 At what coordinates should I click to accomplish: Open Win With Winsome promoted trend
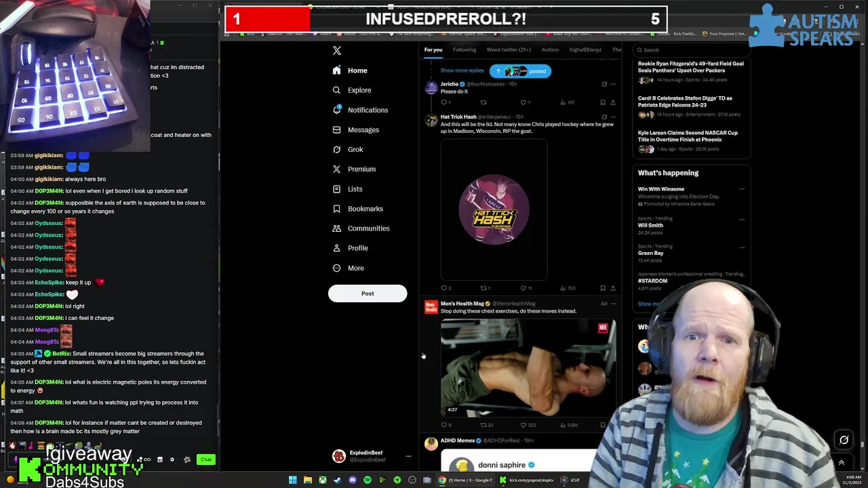(661, 189)
